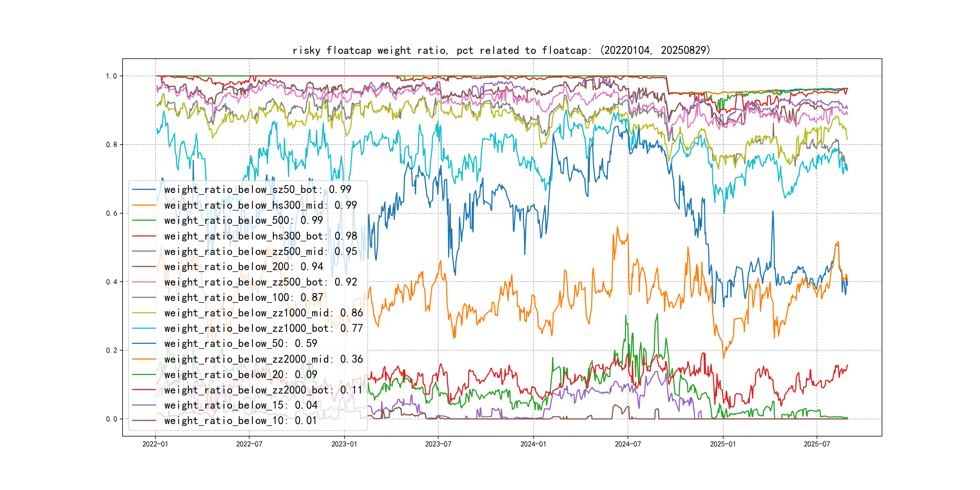Click the pink swatch for zz500_bot
Image resolution: width=980 pixels, height=490 pixels.
tap(144, 282)
